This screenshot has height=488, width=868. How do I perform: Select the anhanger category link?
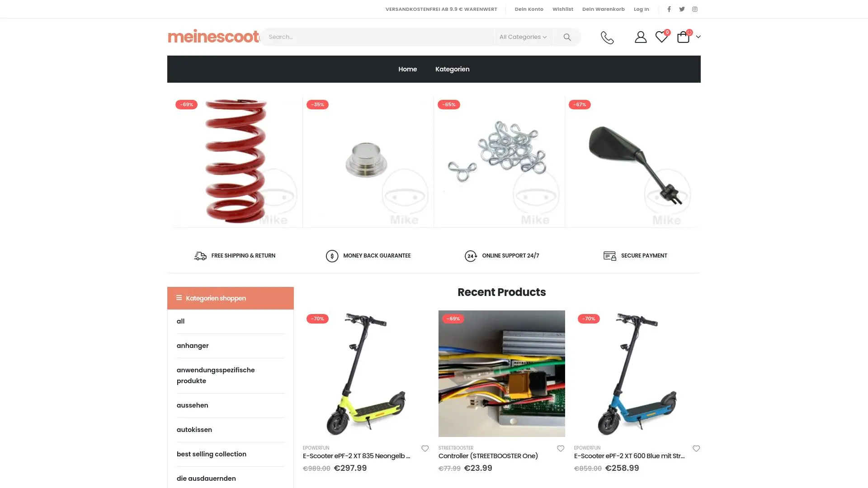coord(193,346)
